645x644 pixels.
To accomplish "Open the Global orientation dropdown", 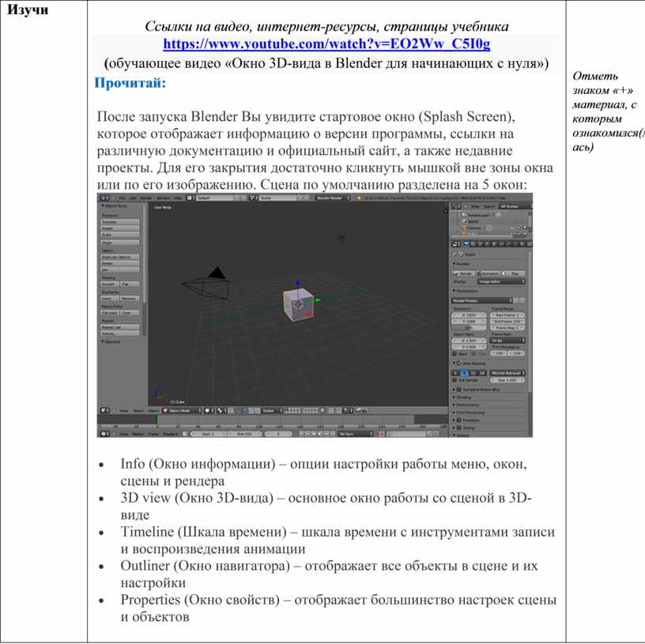I will [x=273, y=410].
